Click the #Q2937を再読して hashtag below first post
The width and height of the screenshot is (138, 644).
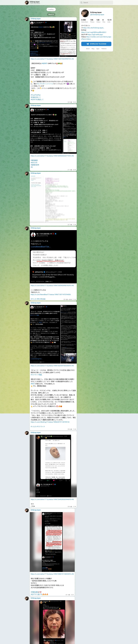[37, 99]
